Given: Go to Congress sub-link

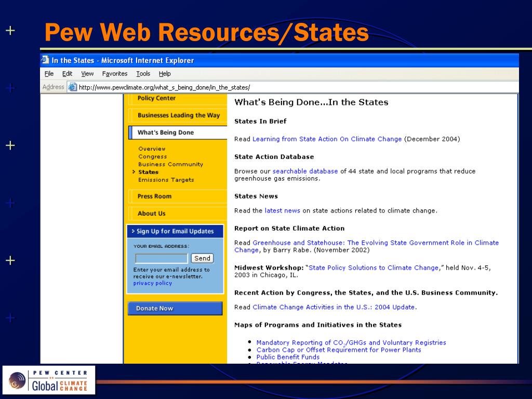Looking at the screenshot, I should coord(152,156).
